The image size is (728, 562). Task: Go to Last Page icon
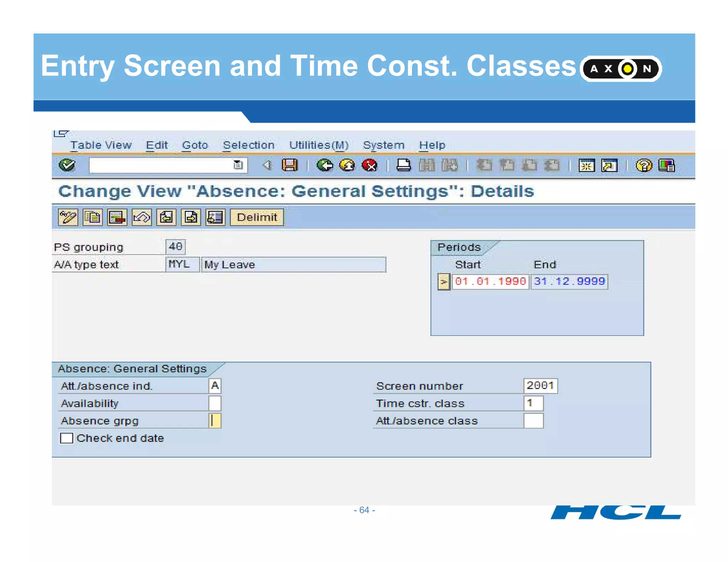pos(552,165)
